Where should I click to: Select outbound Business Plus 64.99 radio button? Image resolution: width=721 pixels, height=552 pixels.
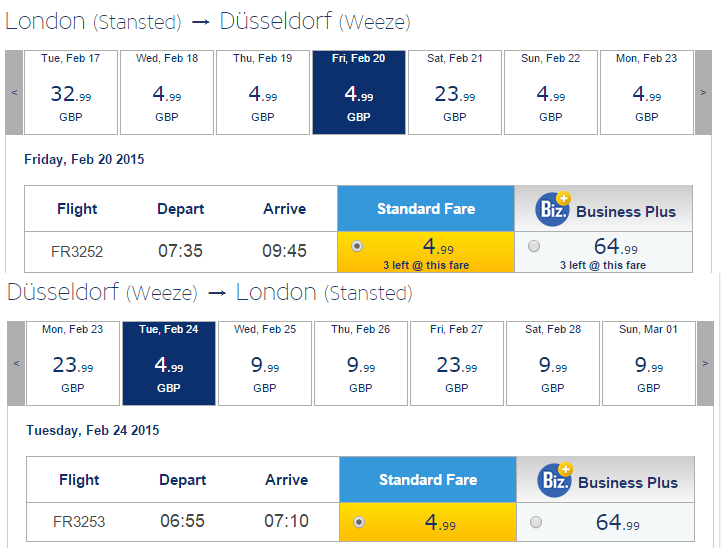tap(534, 246)
